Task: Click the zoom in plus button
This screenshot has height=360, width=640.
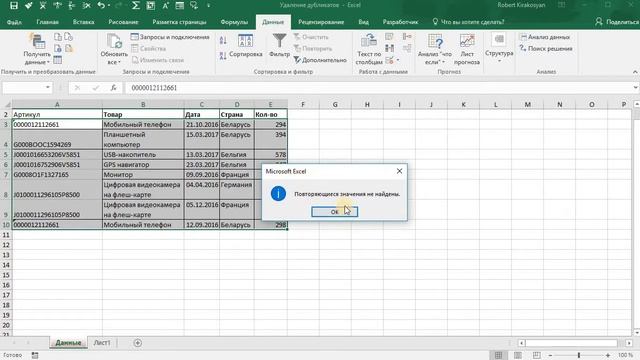Action: point(608,356)
